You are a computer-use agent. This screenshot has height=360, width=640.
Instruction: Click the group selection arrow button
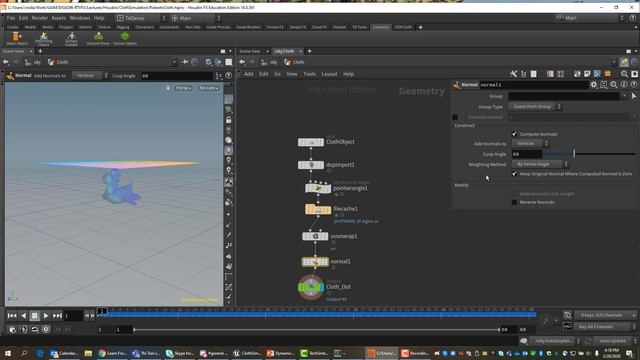pos(633,96)
